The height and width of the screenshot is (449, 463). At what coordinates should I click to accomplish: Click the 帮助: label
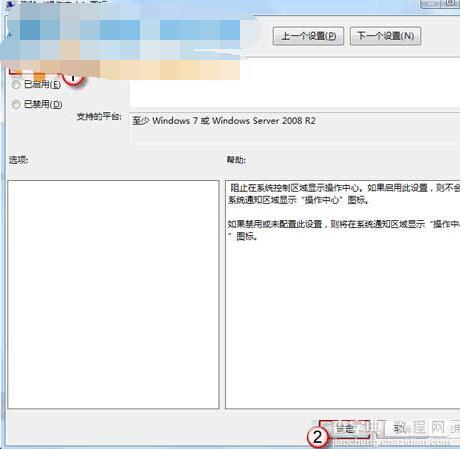[236, 160]
